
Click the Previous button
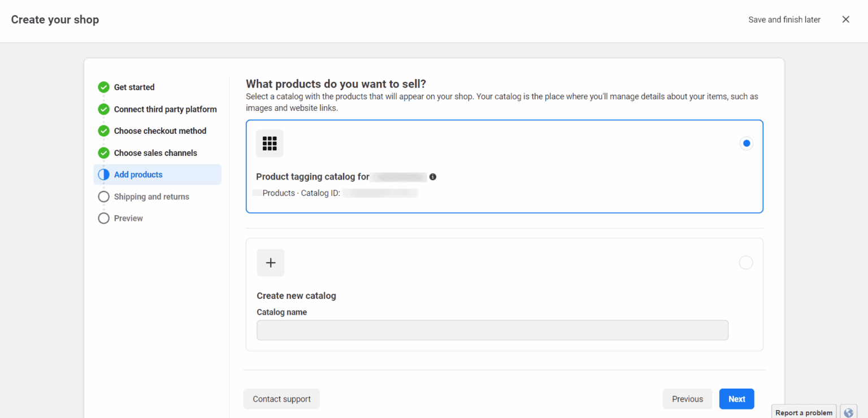point(687,399)
